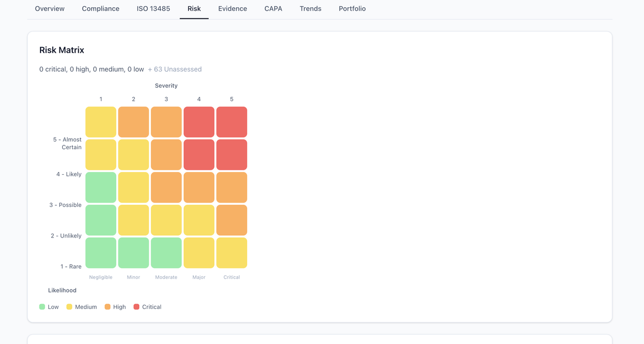Open the Portfolio tab
Image resolution: width=644 pixels, height=344 pixels.
click(352, 9)
